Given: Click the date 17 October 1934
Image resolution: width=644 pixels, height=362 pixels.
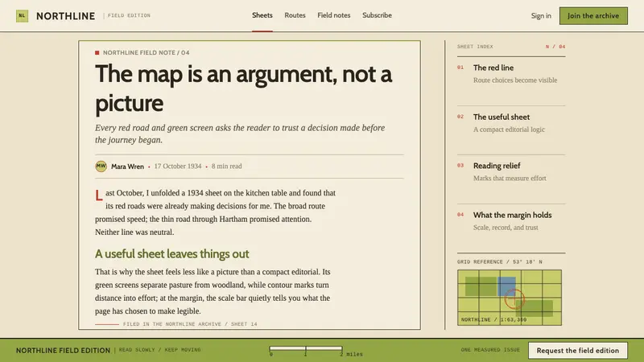Looking at the screenshot, I should pos(178,167).
